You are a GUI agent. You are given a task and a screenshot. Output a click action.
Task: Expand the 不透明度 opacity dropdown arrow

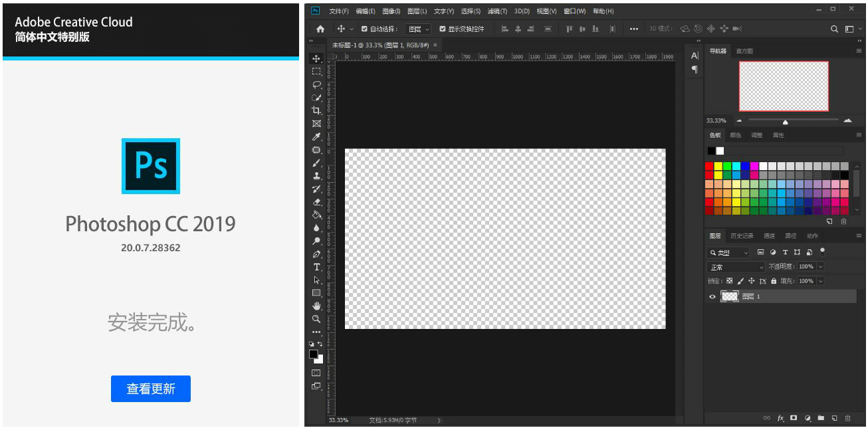pos(821,267)
